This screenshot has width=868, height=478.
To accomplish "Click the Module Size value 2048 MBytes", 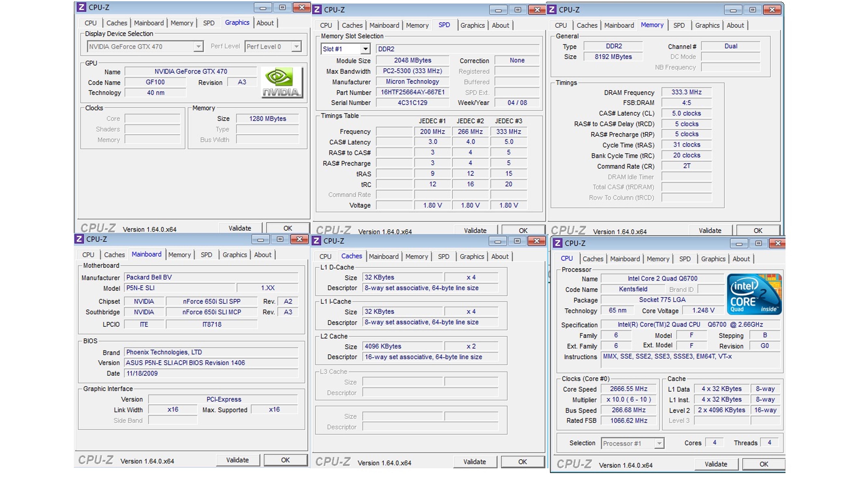I will click(x=412, y=60).
